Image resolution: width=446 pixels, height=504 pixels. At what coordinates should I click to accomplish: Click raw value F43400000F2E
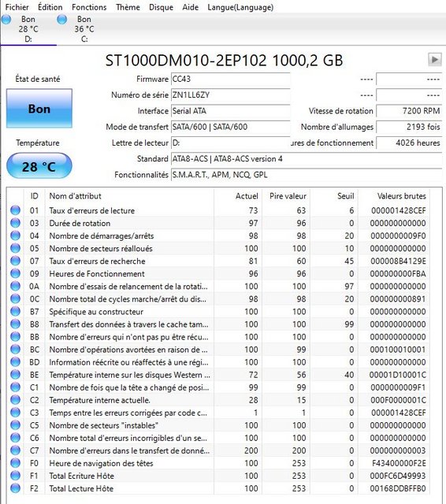click(x=399, y=463)
